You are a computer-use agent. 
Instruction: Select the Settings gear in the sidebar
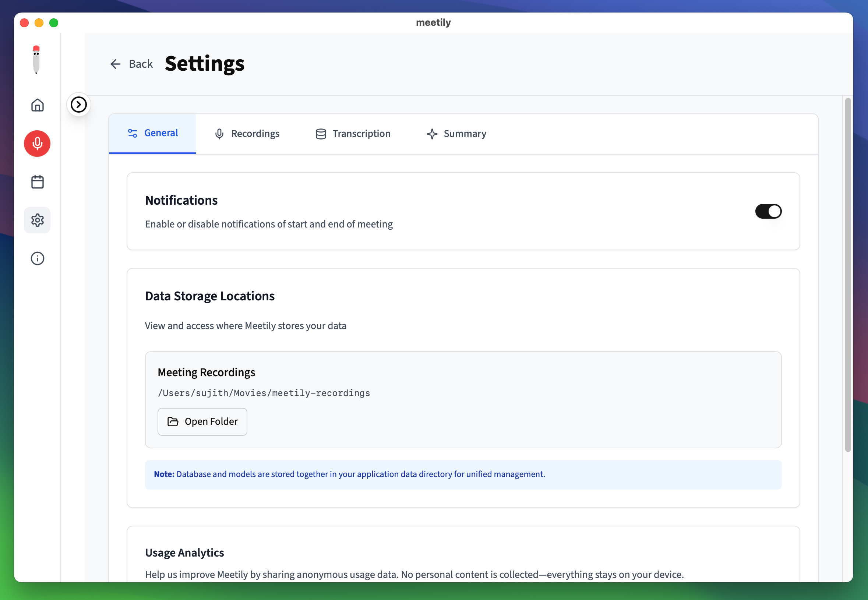[37, 220]
